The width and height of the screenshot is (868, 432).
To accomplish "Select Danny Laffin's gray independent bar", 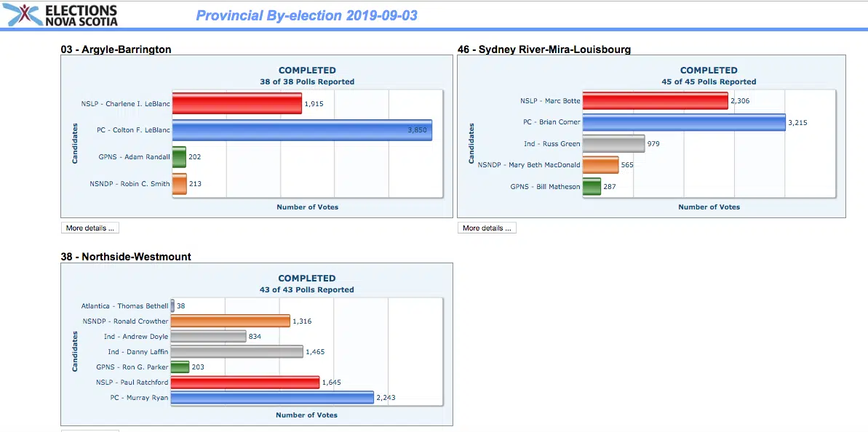I will tap(237, 351).
